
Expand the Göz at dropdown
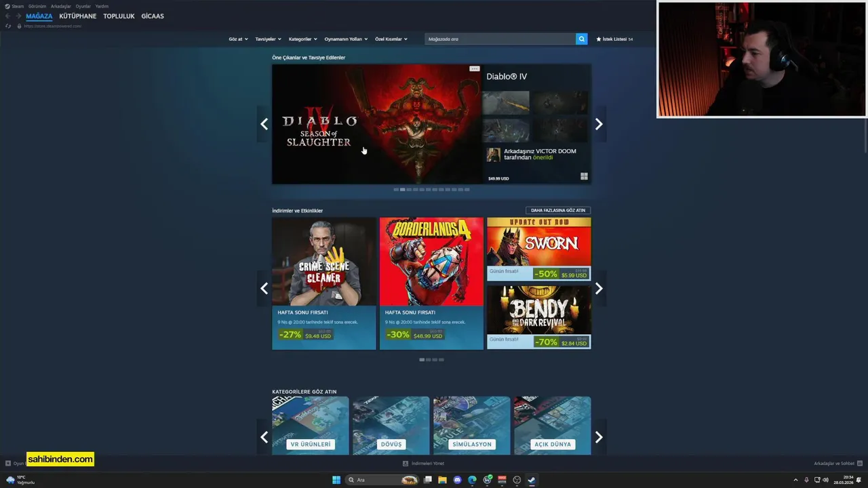tap(238, 39)
